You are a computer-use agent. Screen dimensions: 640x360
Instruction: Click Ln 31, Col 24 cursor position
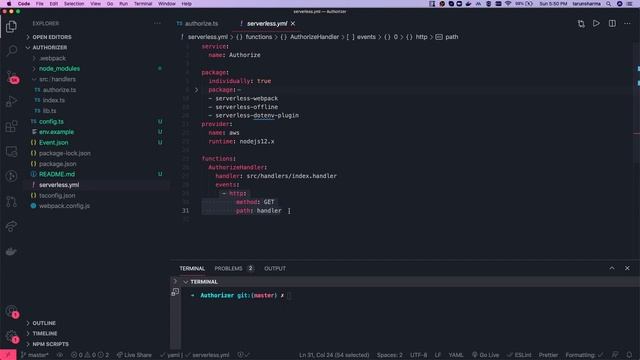334,355
